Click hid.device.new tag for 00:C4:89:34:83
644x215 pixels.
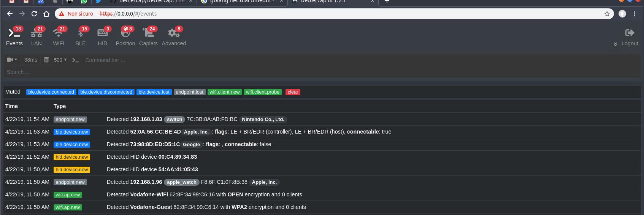point(71,157)
